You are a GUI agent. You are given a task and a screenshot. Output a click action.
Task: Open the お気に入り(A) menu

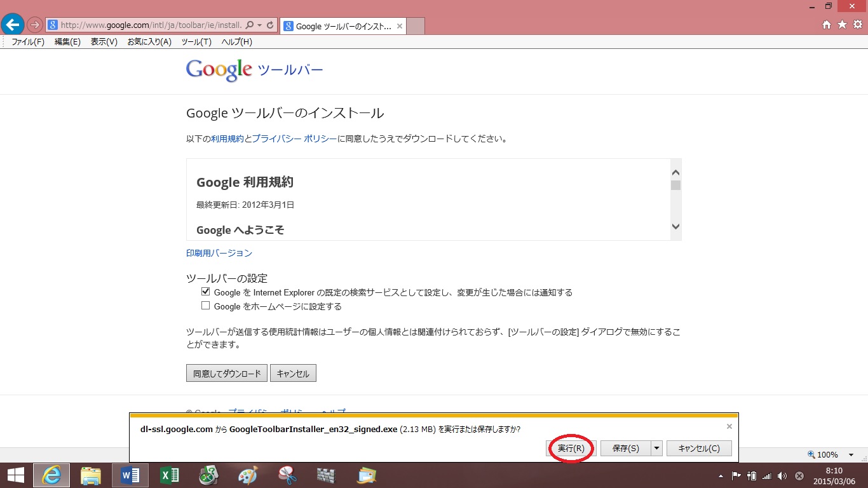coord(149,42)
